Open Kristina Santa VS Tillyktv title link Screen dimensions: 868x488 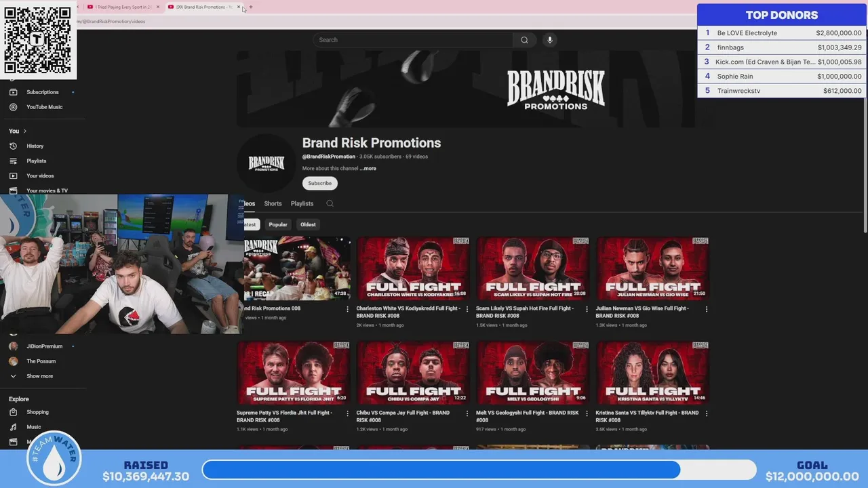647,416
